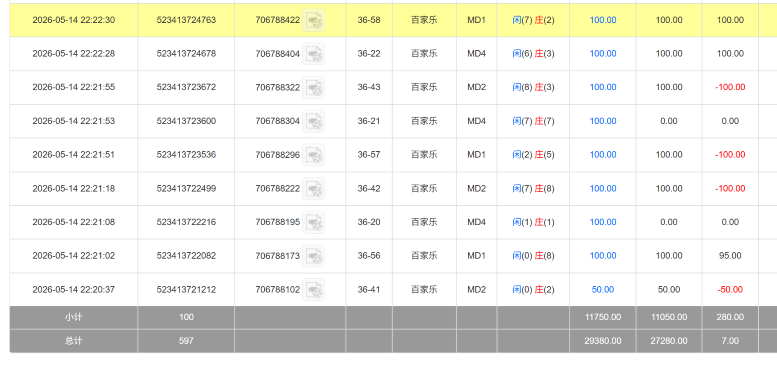
Task: Click grand total amount 29380.00
Action: (603, 341)
